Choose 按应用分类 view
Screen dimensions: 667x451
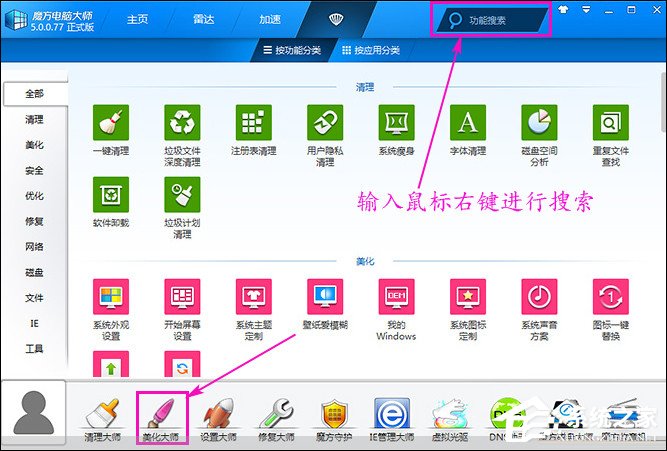[x=371, y=50]
